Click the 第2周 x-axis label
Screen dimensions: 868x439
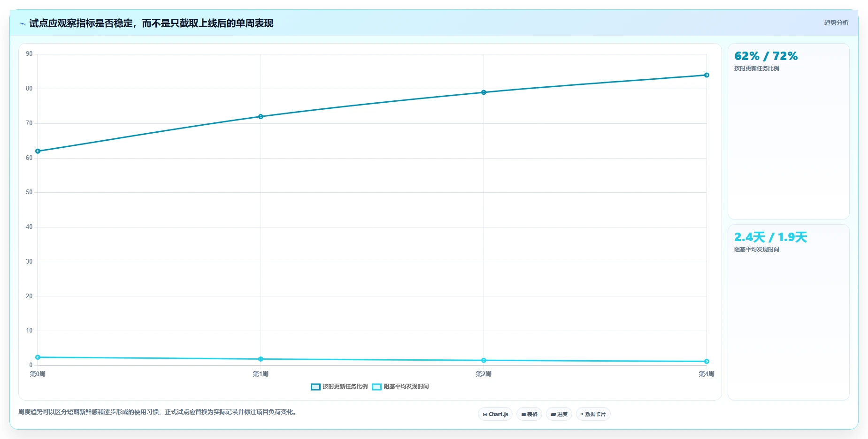pyautogui.click(x=484, y=374)
